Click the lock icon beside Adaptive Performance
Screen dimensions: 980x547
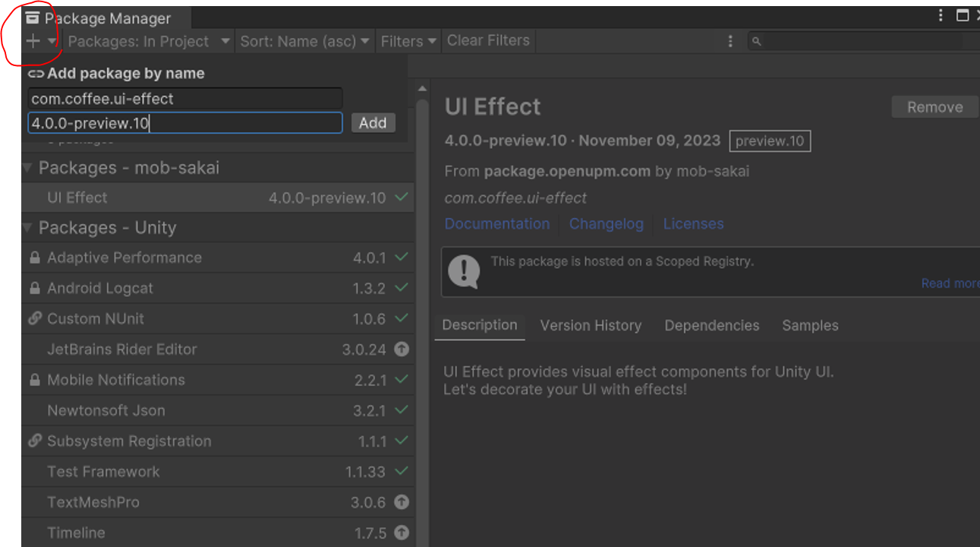[34, 258]
